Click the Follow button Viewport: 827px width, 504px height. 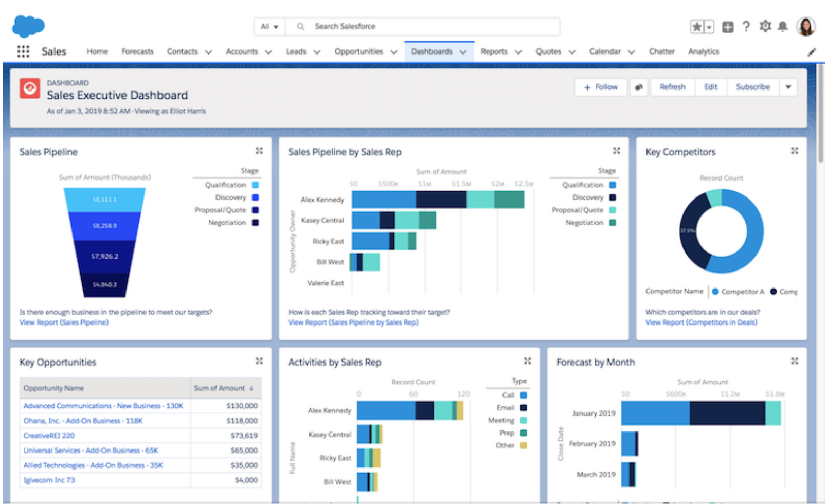[x=601, y=87]
